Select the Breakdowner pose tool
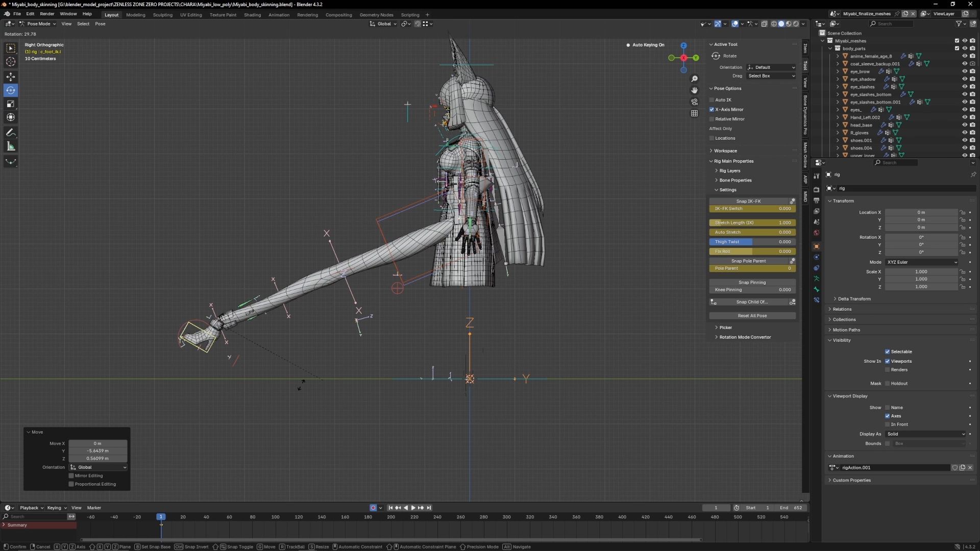 coord(11,162)
